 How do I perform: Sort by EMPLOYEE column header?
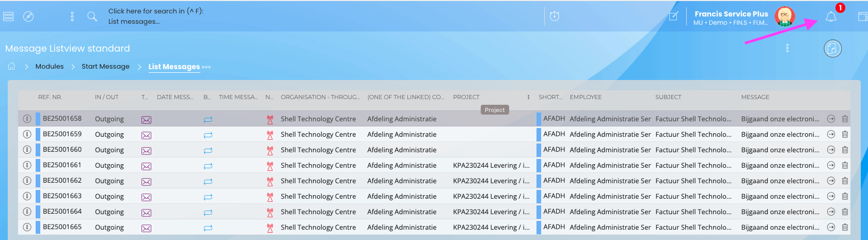tap(586, 97)
